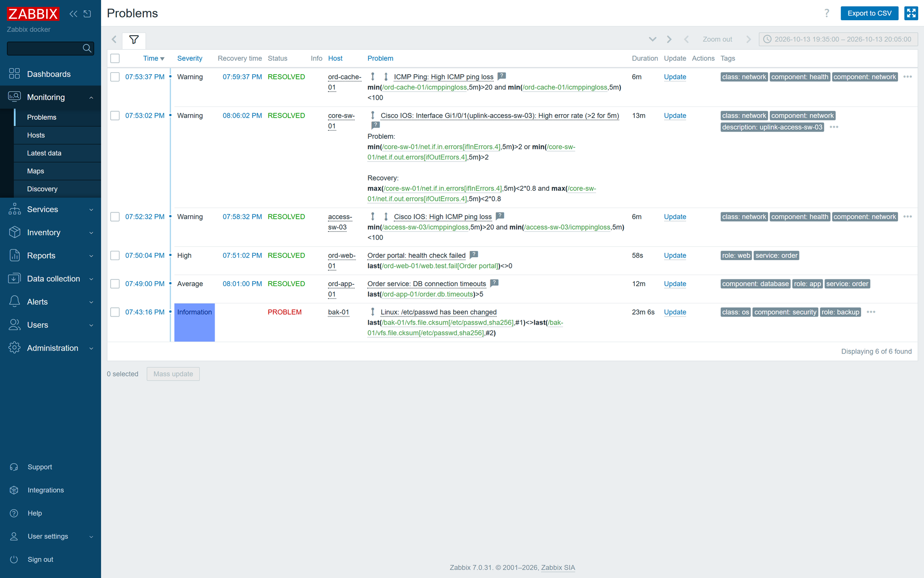Focus the sidebar search input field

tap(44, 48)
